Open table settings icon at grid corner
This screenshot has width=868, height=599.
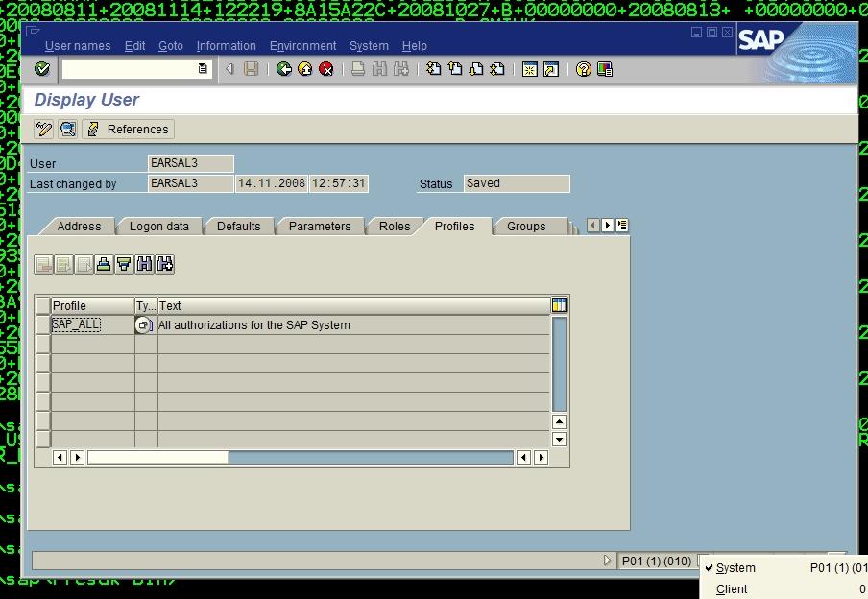tap(559, 305)
